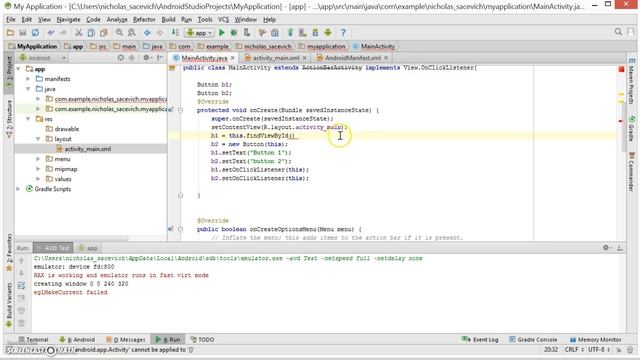
Task: Open Build Variants side panel
Action: pos(9,304)
